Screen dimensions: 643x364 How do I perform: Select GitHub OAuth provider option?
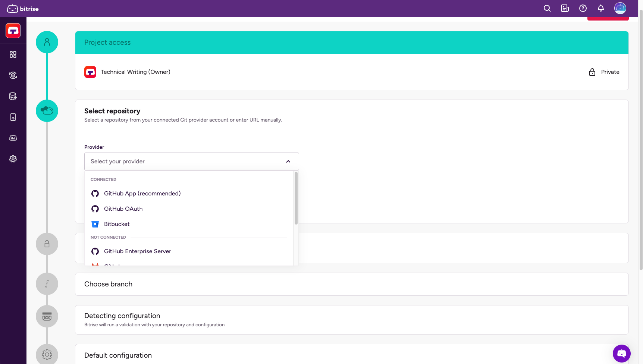[x=123, y=208]
